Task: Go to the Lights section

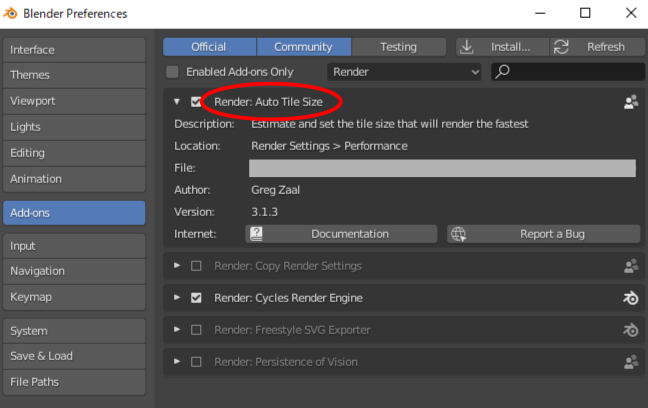Action: click(74, 127)
